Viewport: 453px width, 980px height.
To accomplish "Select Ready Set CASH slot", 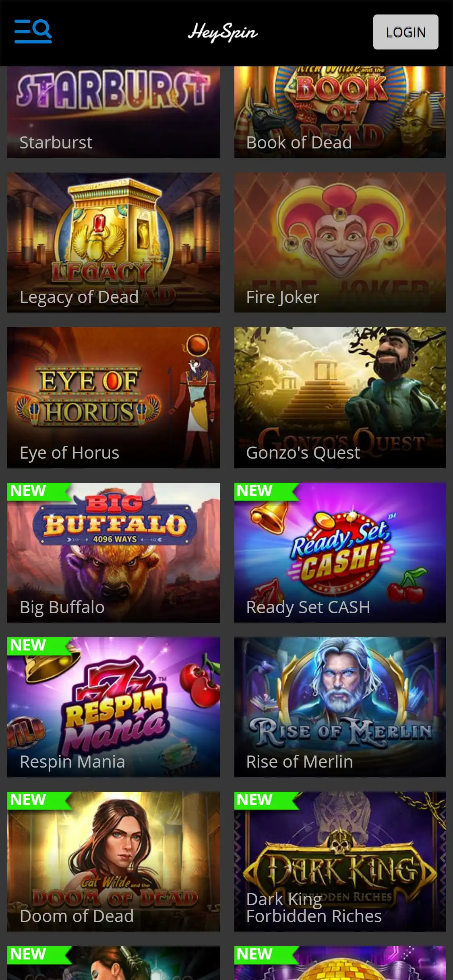I will [x=340, y=553].
